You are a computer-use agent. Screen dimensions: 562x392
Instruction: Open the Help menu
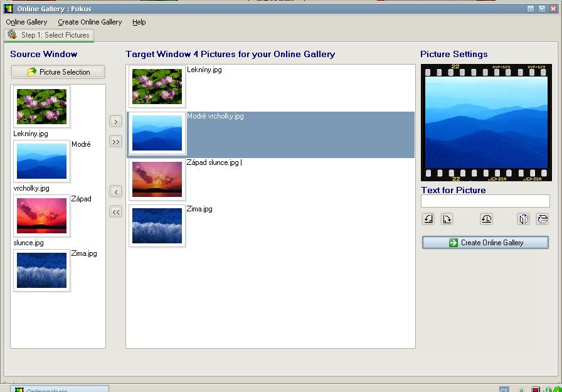pos(139,22)
